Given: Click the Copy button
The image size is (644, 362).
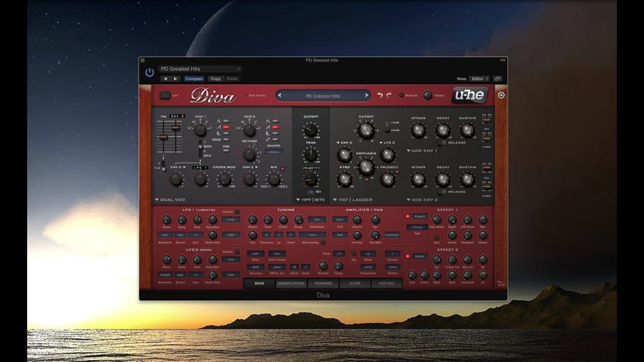Looking at the screenshot, I should tap(215, 79).
